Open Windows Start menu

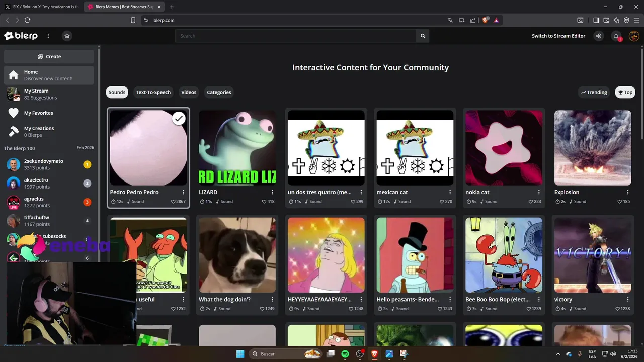pyautogui.click(x=240, y=354)
